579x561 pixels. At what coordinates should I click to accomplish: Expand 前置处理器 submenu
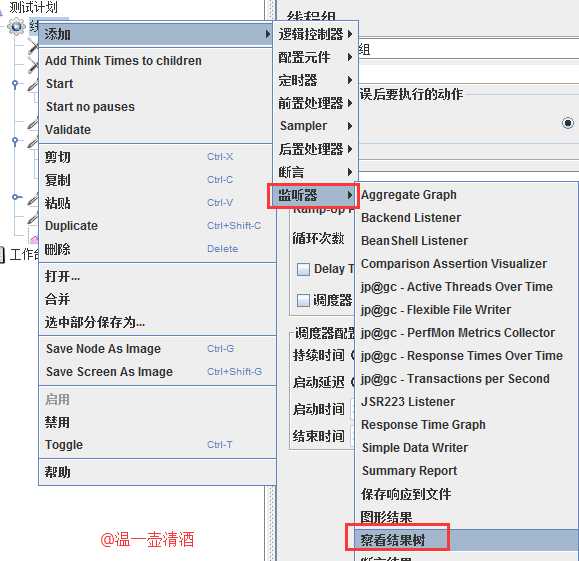315,103
